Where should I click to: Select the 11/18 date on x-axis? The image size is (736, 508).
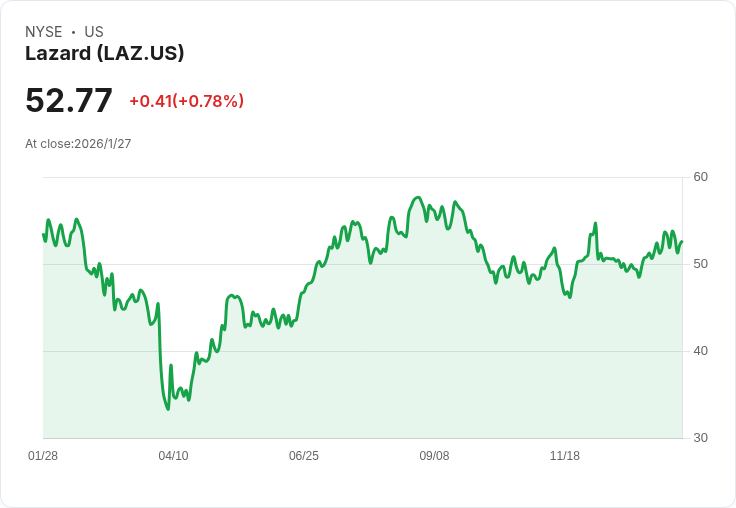(565, 456)
